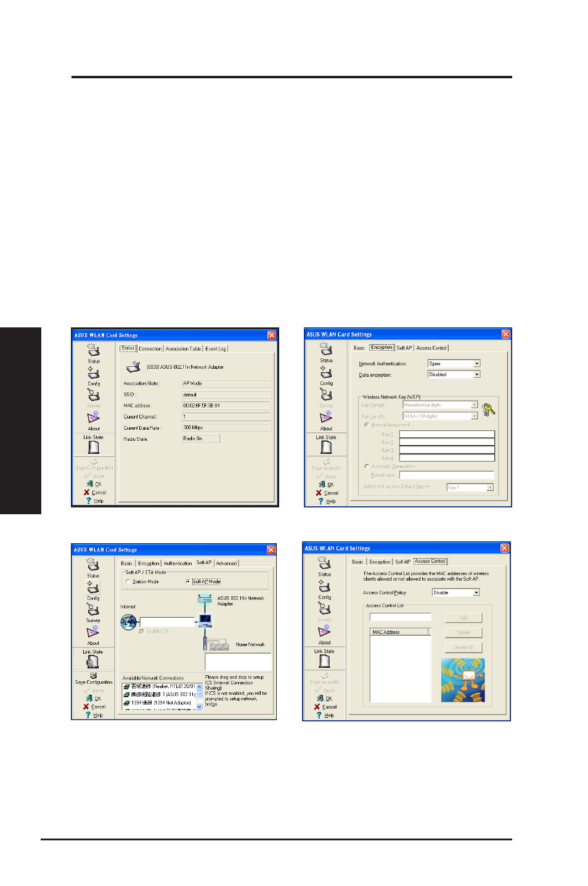Screen dimensions: 588x886
Task: Open the Network Authentication dropdown showing Open
Action: [454, 364]
